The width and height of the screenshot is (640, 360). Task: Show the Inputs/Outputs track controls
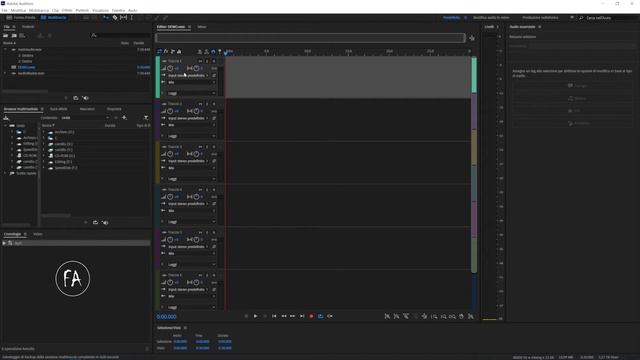pos(160,51)
